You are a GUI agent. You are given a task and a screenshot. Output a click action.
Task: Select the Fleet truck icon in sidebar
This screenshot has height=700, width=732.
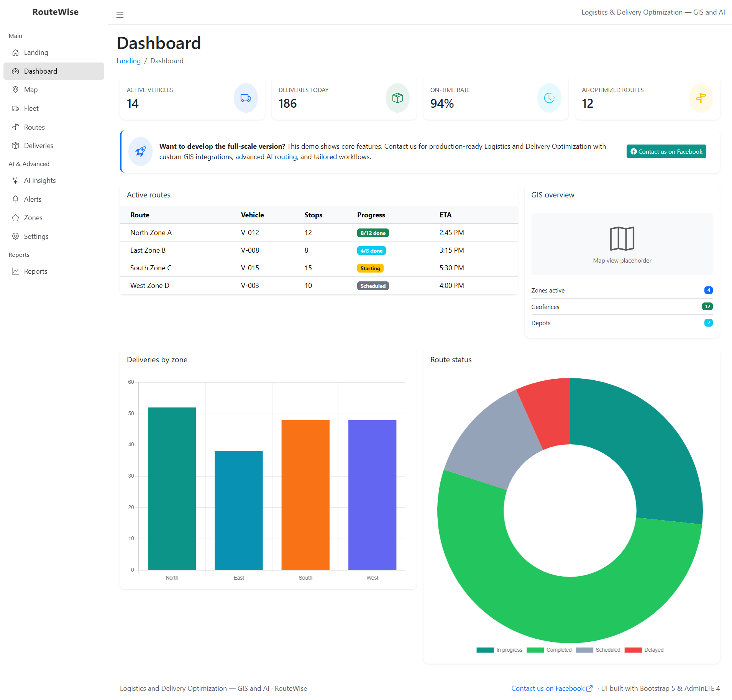[16, 108]
